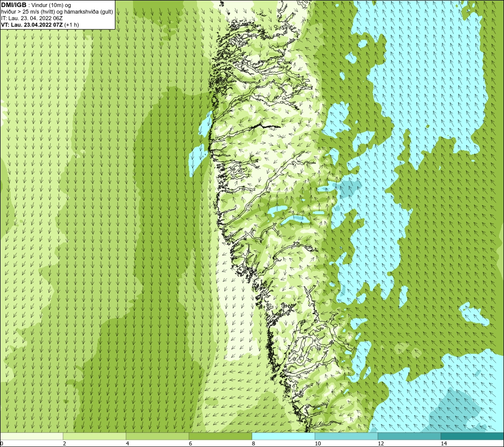Viewport: 504px width, 447px height.
Task: Click the 'VT: Lau. 23.04.2022 07Z' line
Action: (x=40, y=25)
